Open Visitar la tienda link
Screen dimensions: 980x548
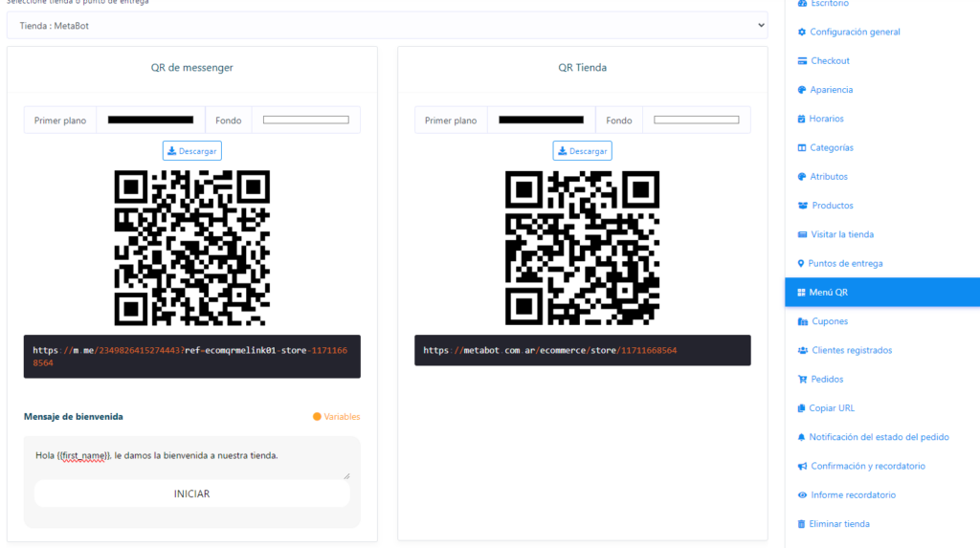pos(842,234)
